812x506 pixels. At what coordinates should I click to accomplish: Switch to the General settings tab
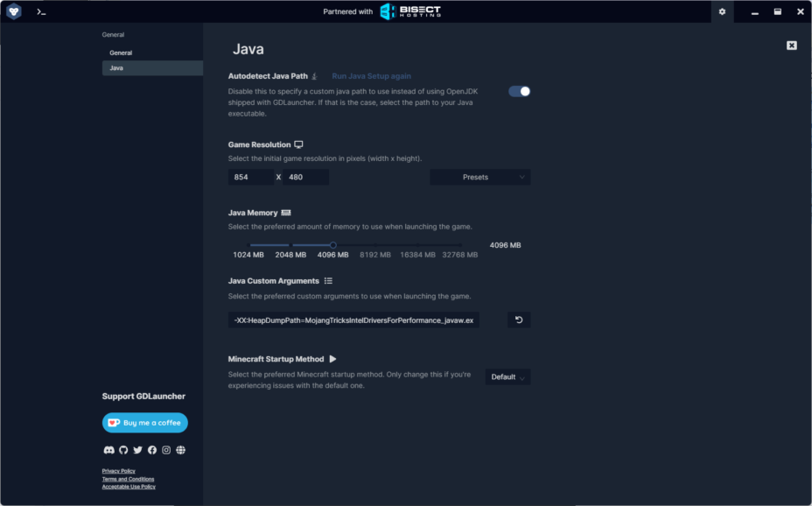click(x=121, y=53)
